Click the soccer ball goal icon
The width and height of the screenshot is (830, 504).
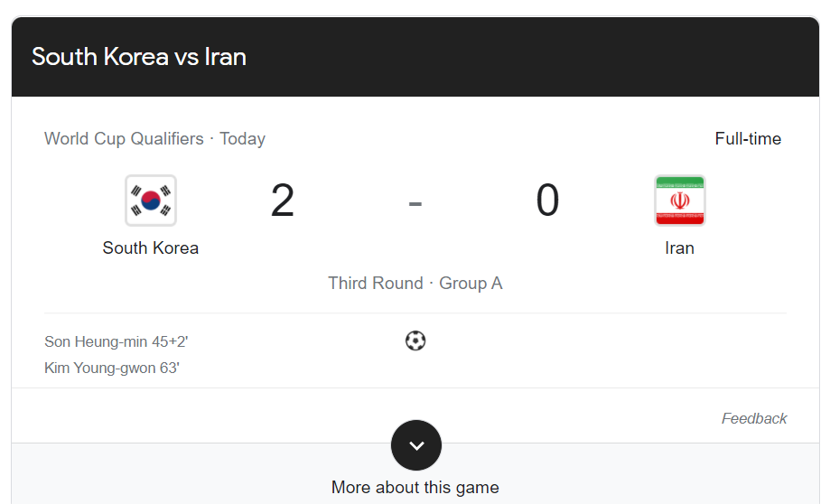(415, 341)
